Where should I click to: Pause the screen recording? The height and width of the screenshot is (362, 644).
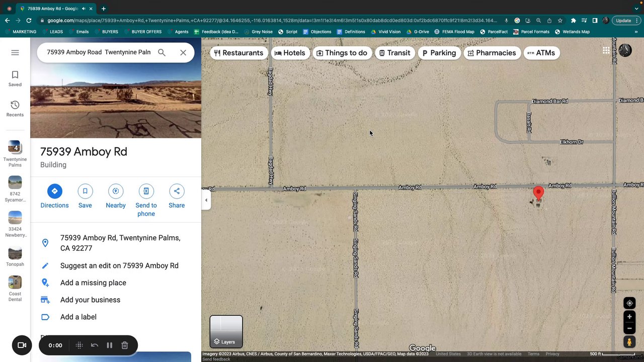click(109, 345)
